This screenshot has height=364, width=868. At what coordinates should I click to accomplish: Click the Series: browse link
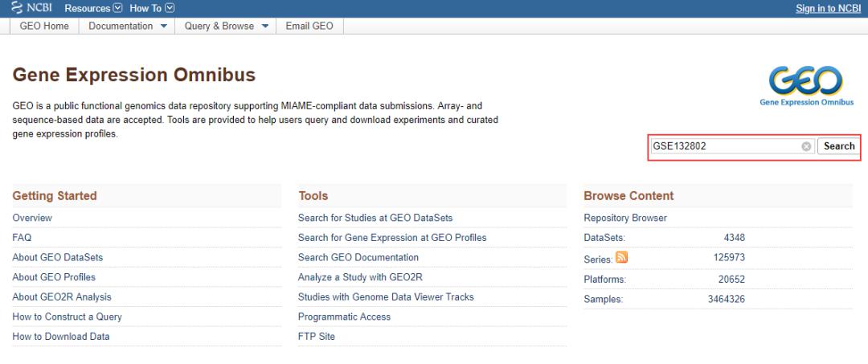(x=598, y=259)
